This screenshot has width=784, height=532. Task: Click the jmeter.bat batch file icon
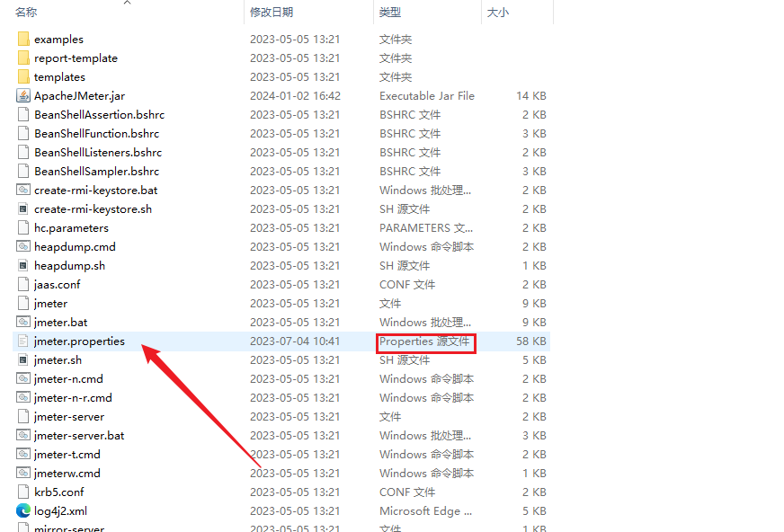[x=23, y=322]
